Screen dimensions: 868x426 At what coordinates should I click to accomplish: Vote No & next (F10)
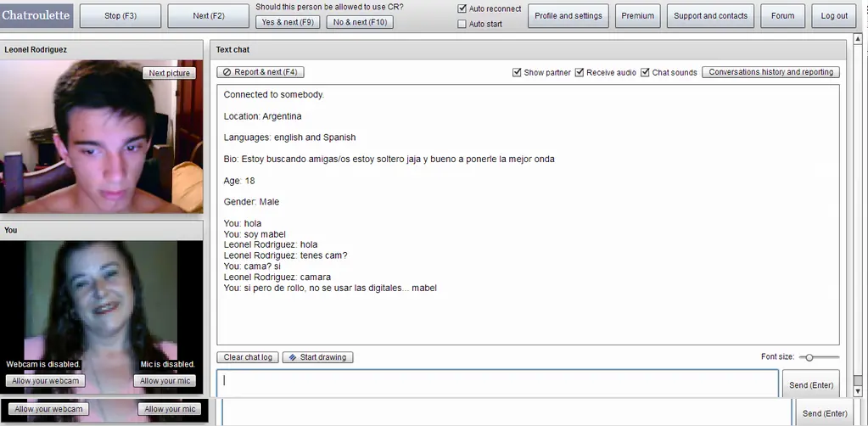(x=360, y=22)
